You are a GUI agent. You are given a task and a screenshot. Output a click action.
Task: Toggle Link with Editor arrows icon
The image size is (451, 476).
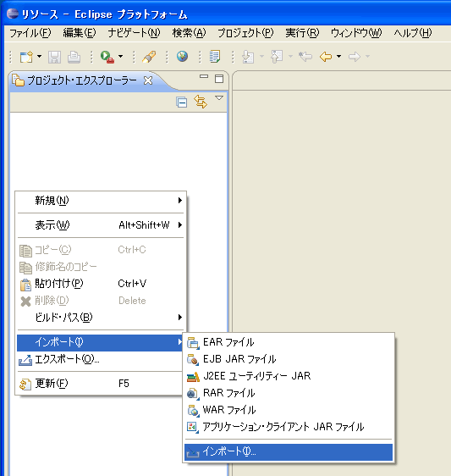click(x=201, y=102)
